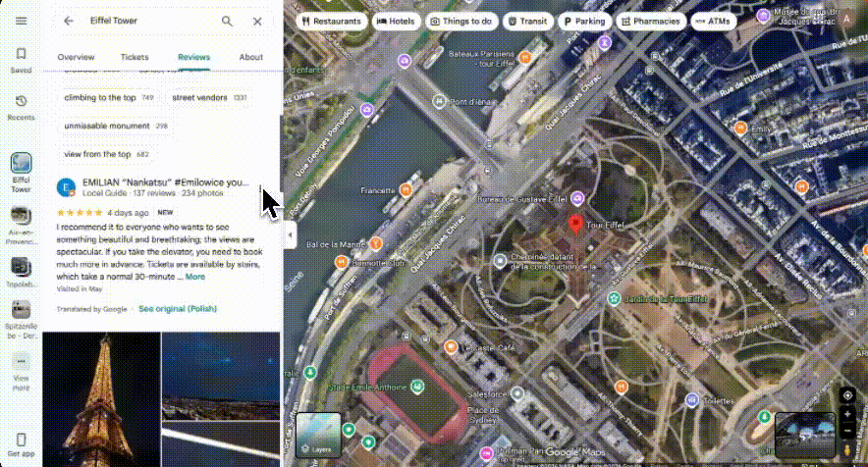Image resolution: width=868 pixels, height=467 pixels.
Task: Click See original (Polish) link
Action: pos(177,309)
